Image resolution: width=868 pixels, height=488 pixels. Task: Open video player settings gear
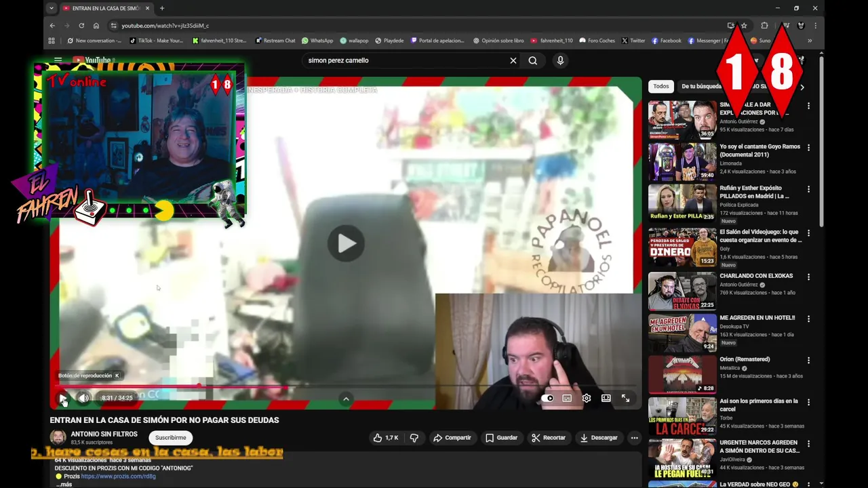[x=587, y=398]
